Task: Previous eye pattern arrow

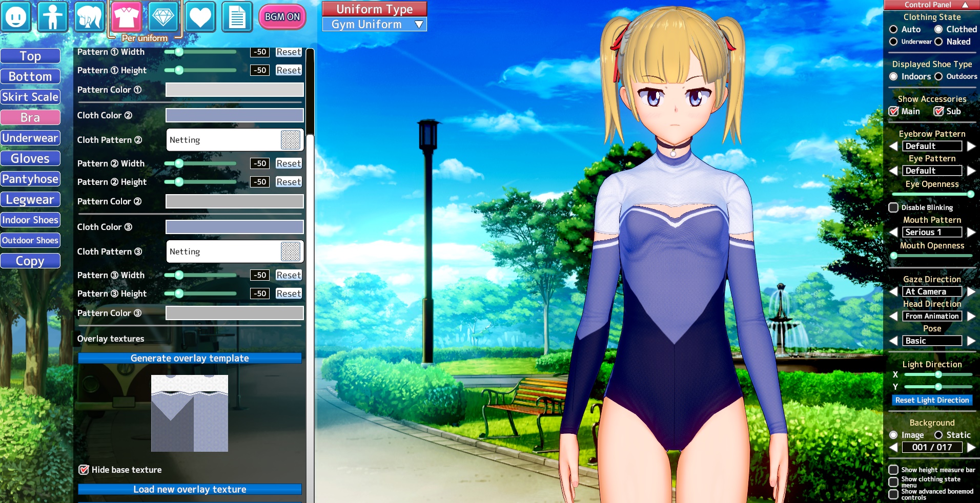Action: click(x=893, y=171)
